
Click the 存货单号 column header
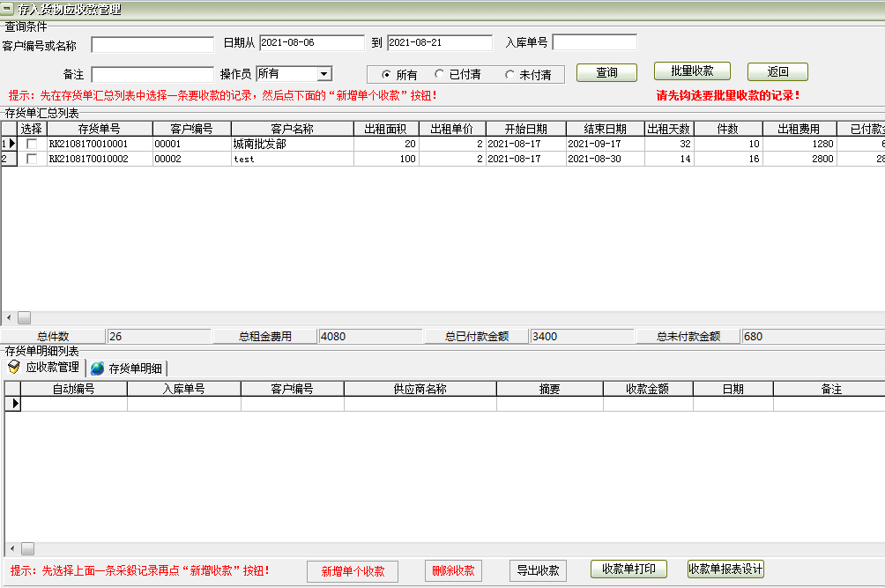coord(100,129)
